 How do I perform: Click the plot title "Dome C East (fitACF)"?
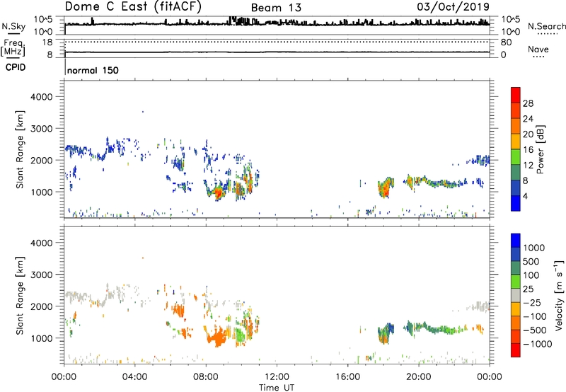click(x=133, y=6)
